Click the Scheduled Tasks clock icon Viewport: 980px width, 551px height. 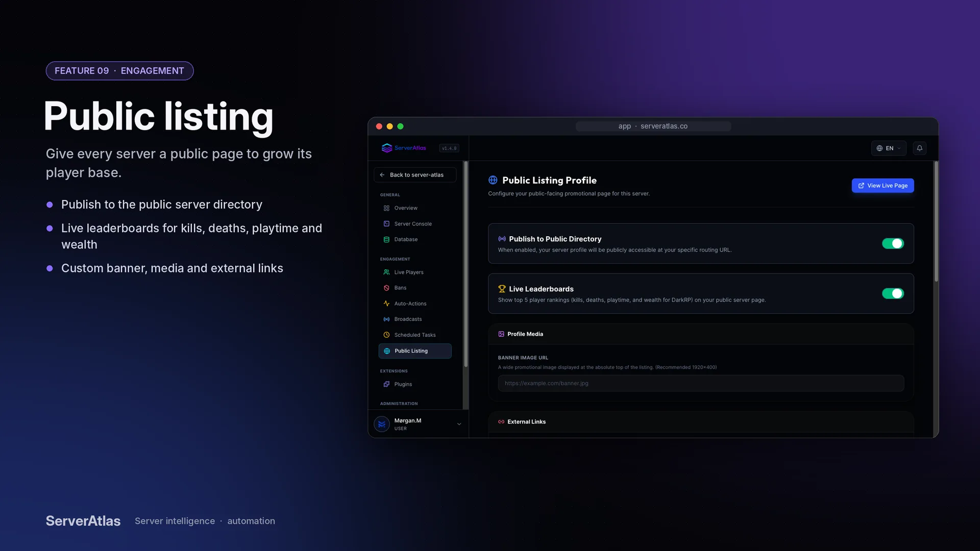[386, 335]
